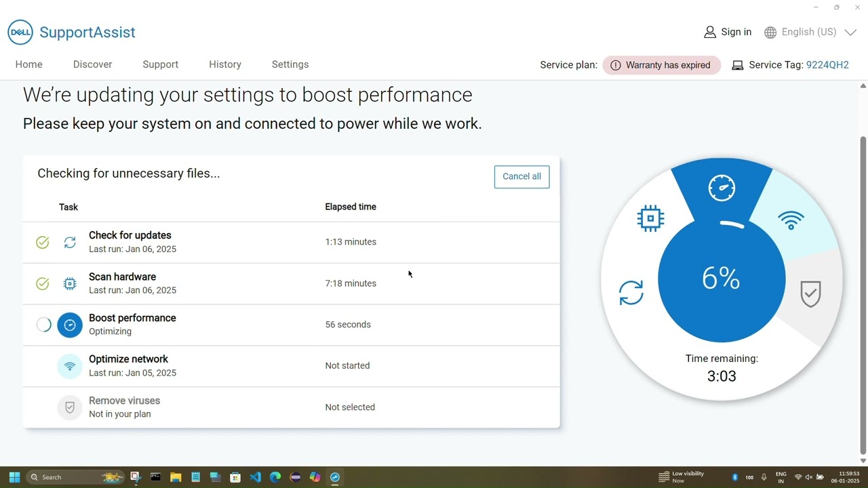Click the green checkmark for Check for updates
The image size is (868, 488).
click(43, 242)
